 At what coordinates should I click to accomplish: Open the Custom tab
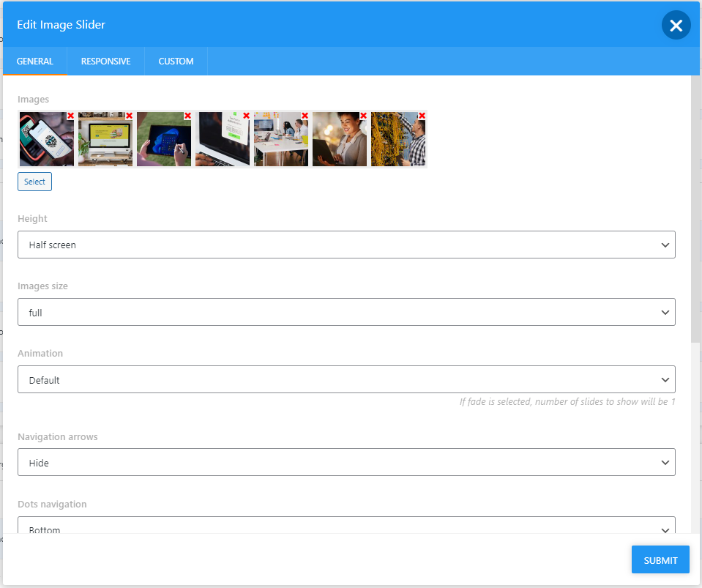point(176,62)
